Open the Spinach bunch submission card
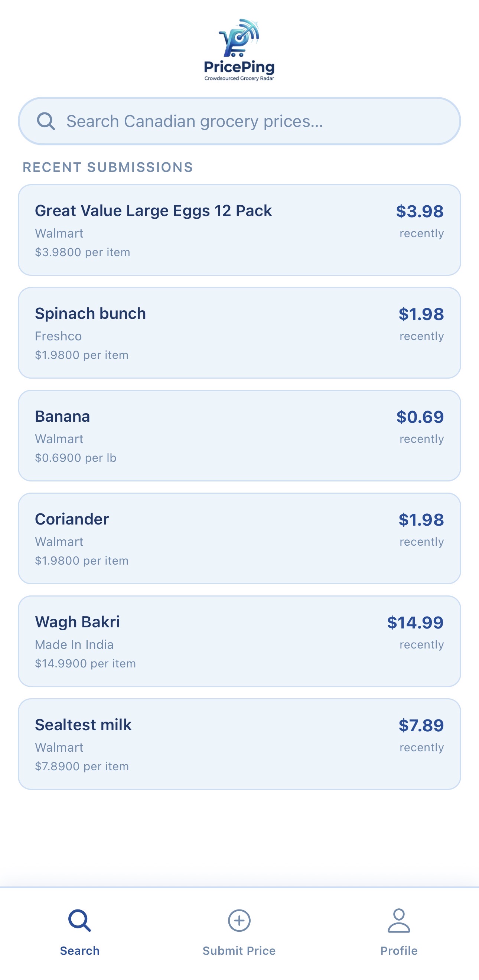 click(x=239, y=333)
